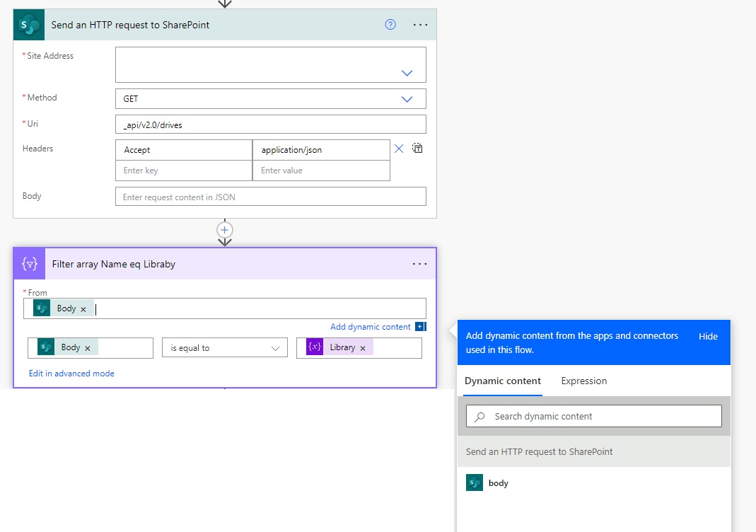Switch to the Expression tab
This screenshot has height=532, width=756.
point(583,381)
